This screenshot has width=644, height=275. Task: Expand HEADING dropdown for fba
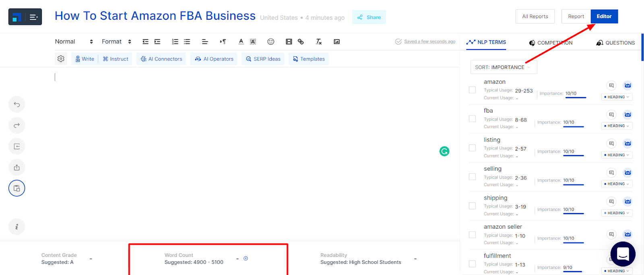617,126
